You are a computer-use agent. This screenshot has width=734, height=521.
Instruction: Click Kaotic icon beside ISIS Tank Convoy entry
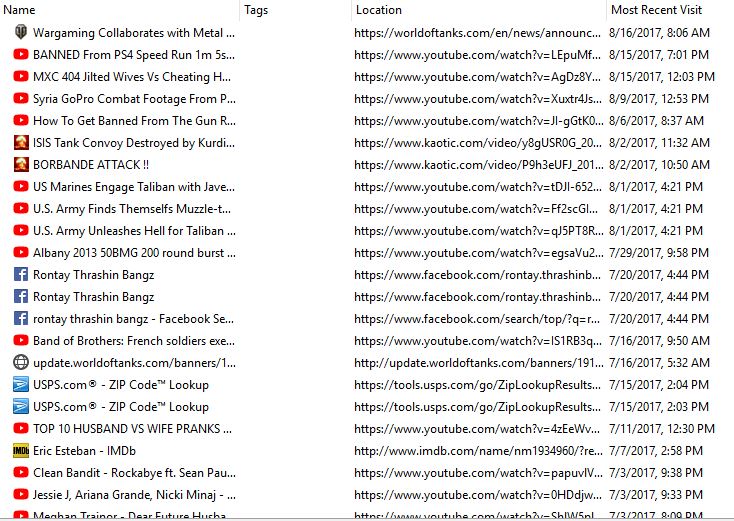[21, 142]
